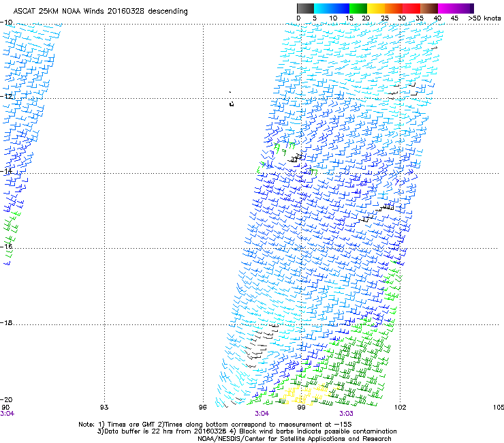Click the latitude label '-10'
Image resolution: width=504 pixels, height=443 pixels.
[x=6, y=22]
